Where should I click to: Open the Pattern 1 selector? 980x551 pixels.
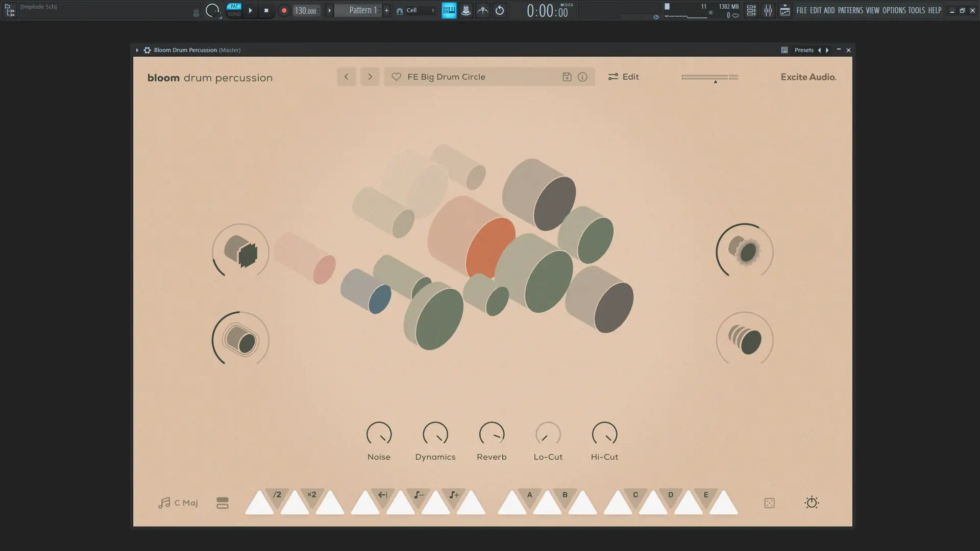[362, 10]
